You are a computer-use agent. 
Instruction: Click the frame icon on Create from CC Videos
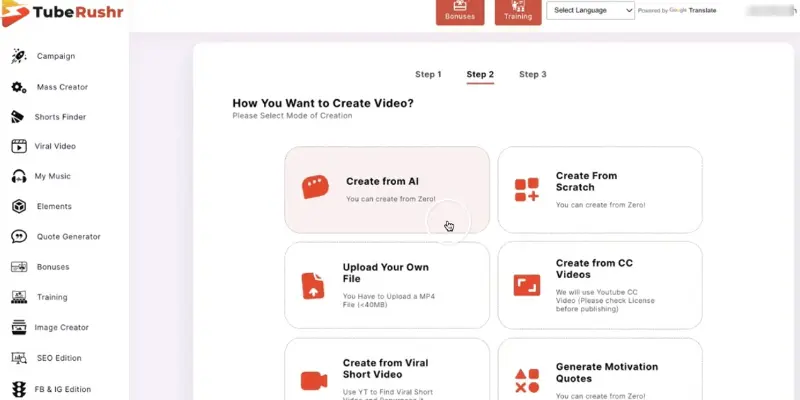pos(527,285)
